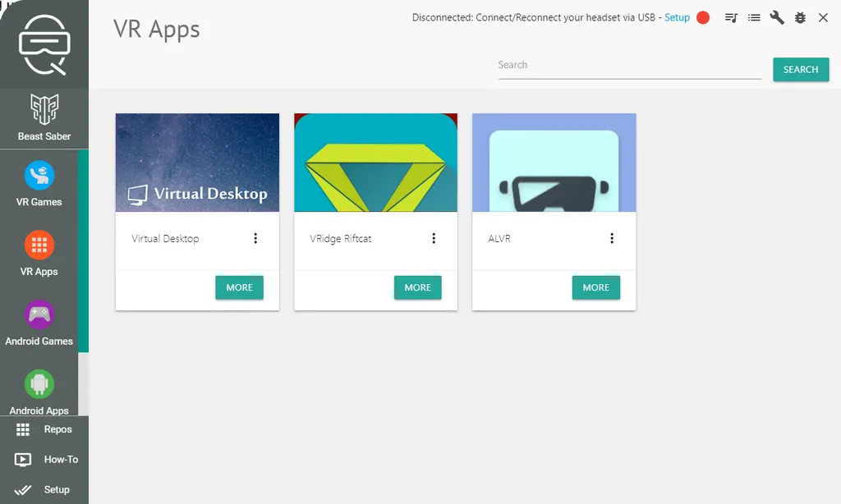The width and height of the screenshot is (841, 504).
Task: Click MORE on the ALVR card
Action: [x=596, y=287]
